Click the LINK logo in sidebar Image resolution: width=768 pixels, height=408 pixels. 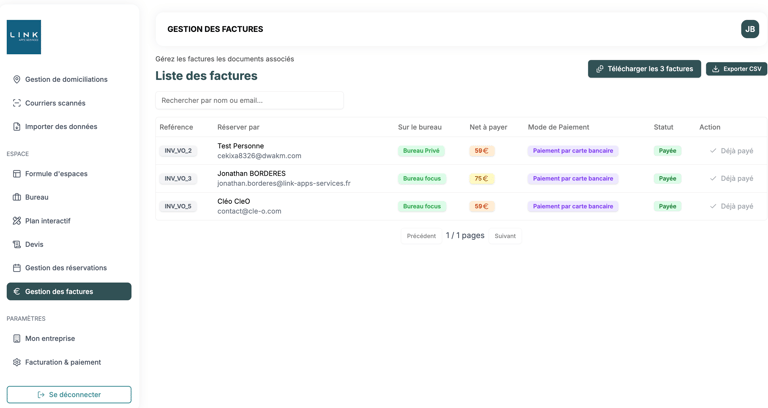(x=24, y=37)
